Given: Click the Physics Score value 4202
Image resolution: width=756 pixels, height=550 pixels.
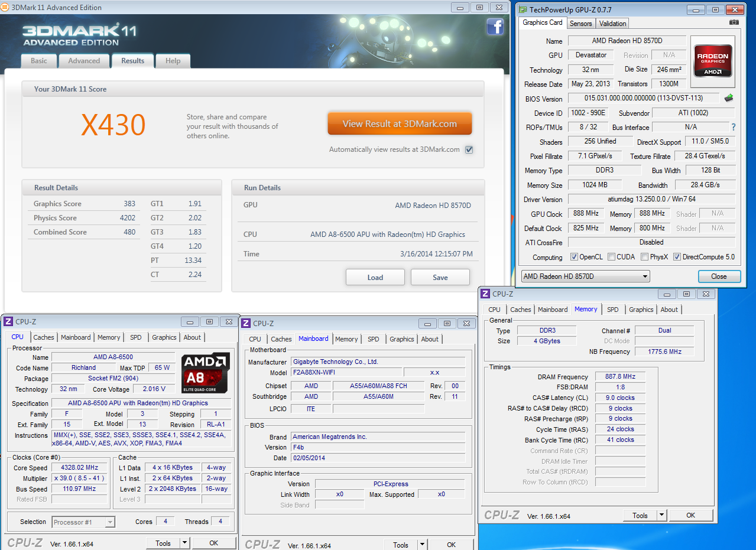Looking at the screenshot, I should point(128,218).
